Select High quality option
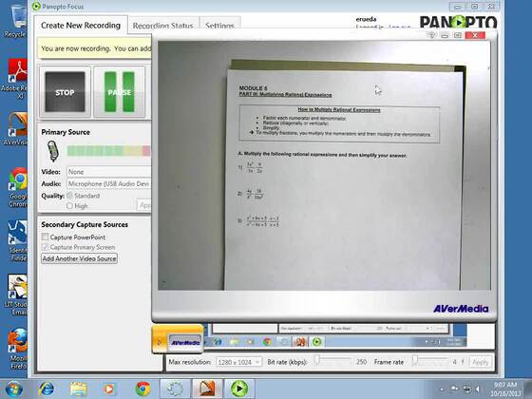The width and height of the screenshot is (532, 399). click(x=69, y=205)
